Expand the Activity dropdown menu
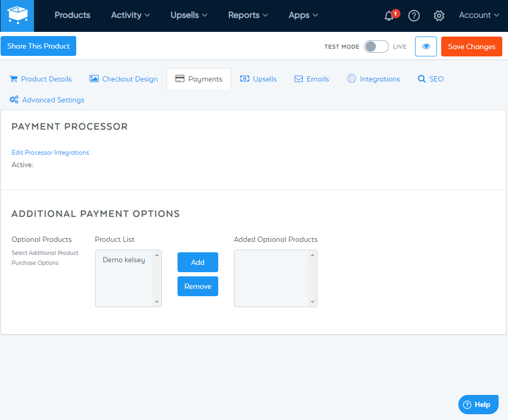This screenshot has width=508, height=420. 130,15
